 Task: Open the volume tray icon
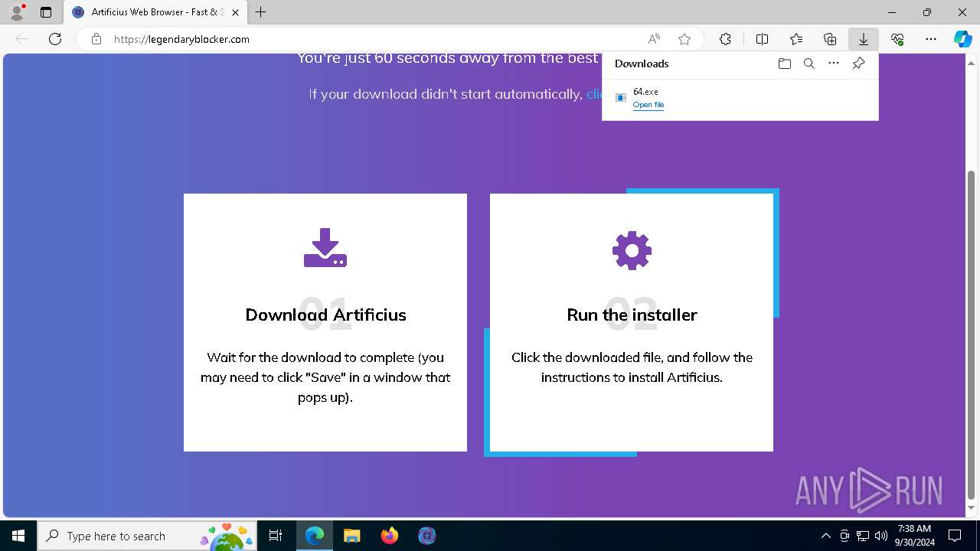881,536
